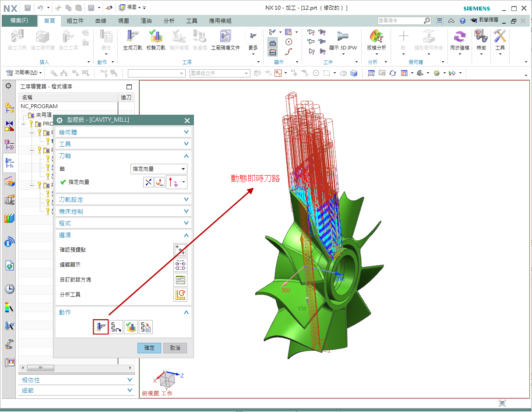Click the 搜尋指令 search field
The height and width of the screenshot is (412, 532).
click(x=401, y=21)
